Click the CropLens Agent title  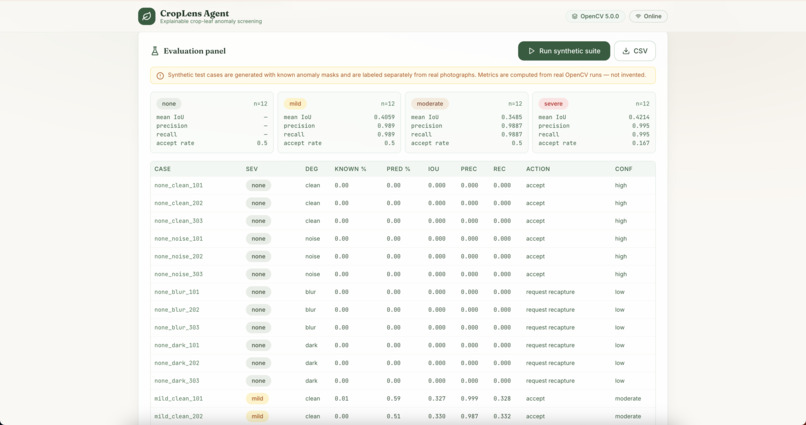(x=194, y=13)
